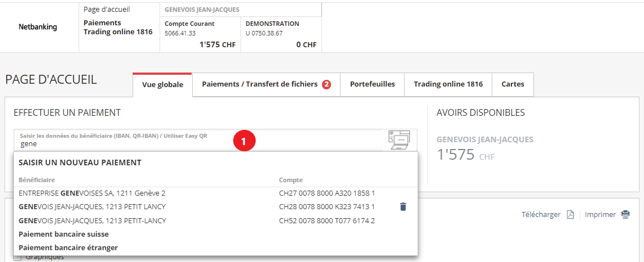Pick GENEVOIS JEAN-JACQUES with account CH28
The height and width of the screenshot is (262, 644).
92,206
